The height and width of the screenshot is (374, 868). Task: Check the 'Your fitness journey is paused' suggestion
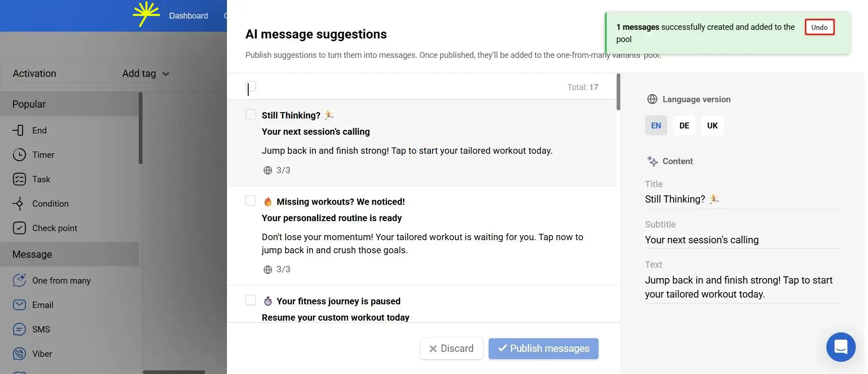(x=250, y=300)
